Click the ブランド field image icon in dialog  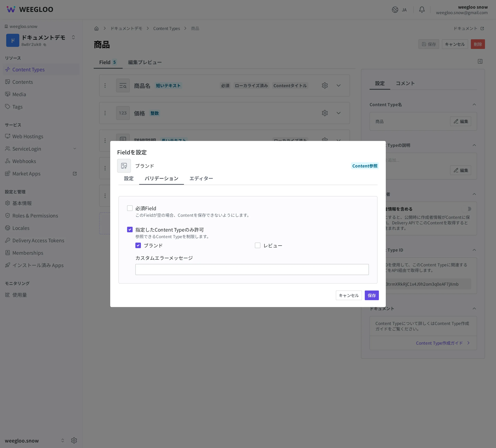pos(124,166)
